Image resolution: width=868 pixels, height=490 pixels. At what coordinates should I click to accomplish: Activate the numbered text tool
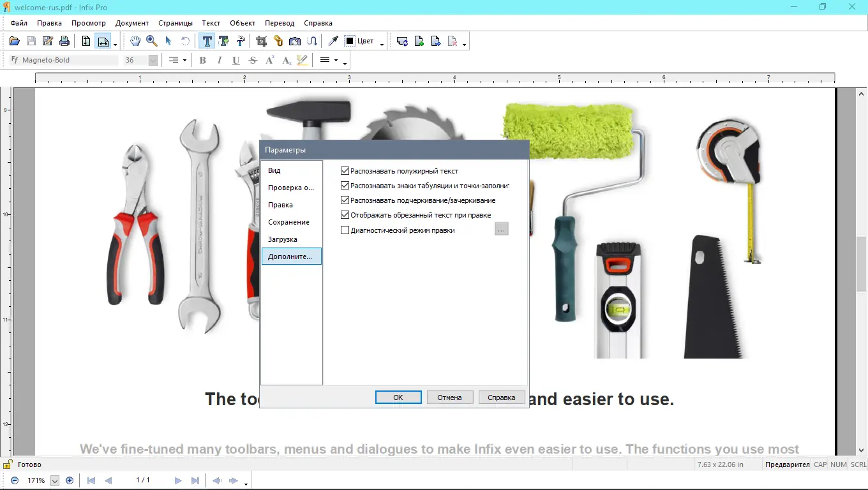pos(241,41)
